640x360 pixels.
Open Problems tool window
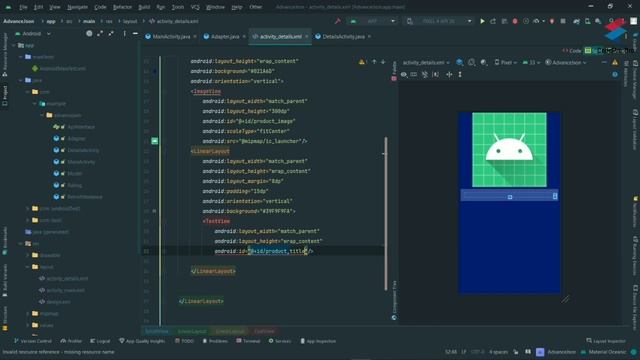pyautogui.click(x=215, y=341)
